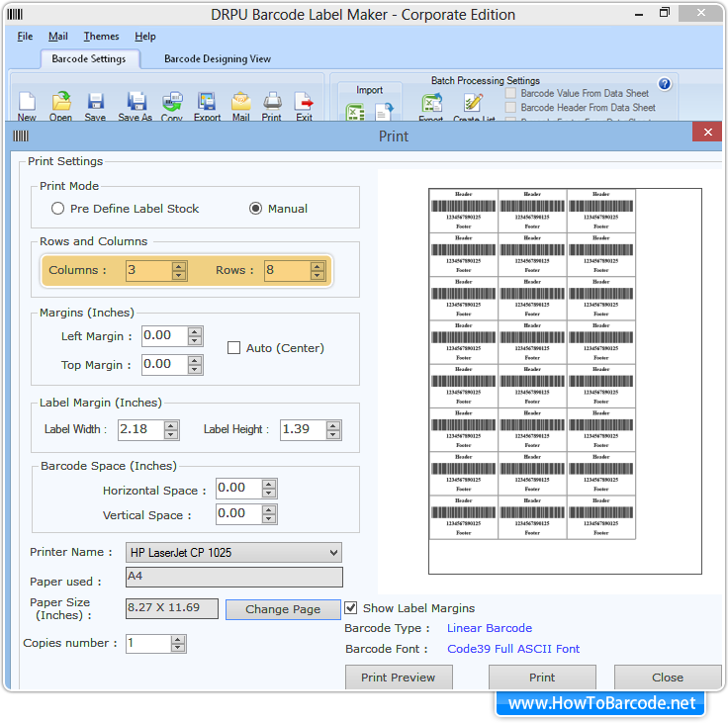Increase the Left Margin spinner

tap(195, 331)
